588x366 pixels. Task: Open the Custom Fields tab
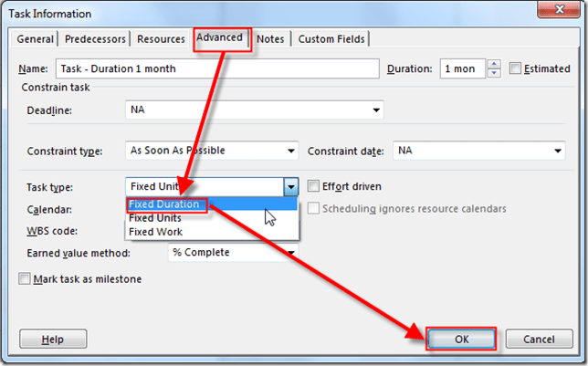tap(330, 39)
